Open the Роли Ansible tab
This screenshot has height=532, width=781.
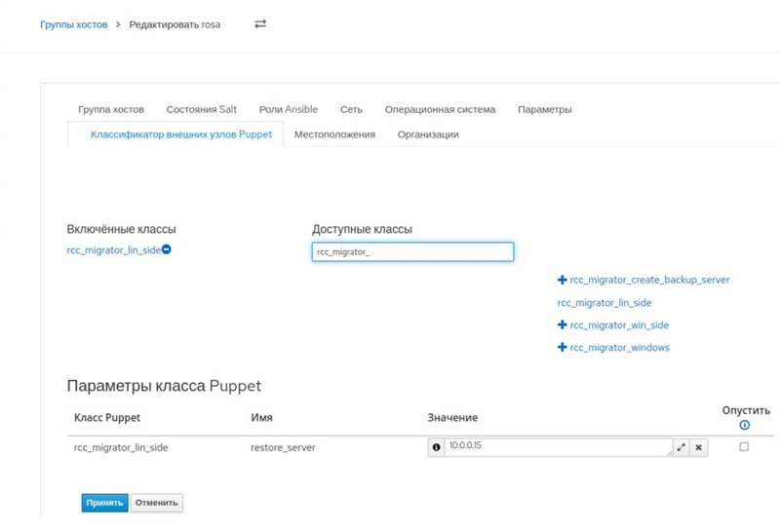pyautogui.click(x=289, y=110)
